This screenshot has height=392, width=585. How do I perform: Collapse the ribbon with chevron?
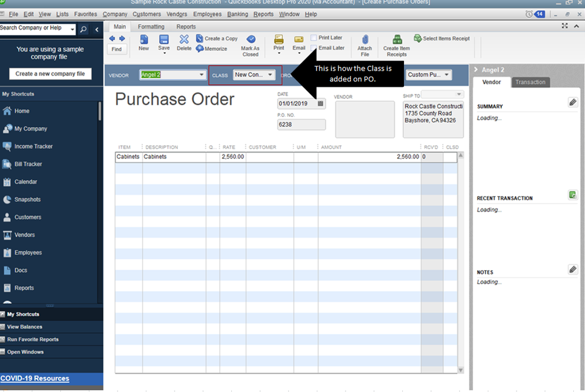tap(576, 26)
